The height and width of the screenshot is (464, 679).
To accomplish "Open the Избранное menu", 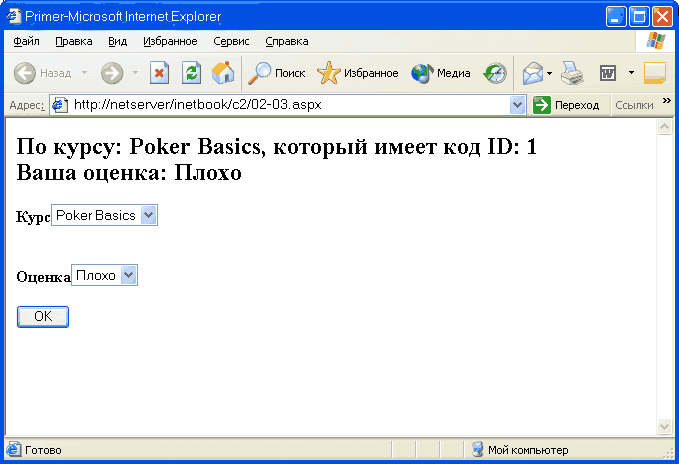I will pos(170,41).
